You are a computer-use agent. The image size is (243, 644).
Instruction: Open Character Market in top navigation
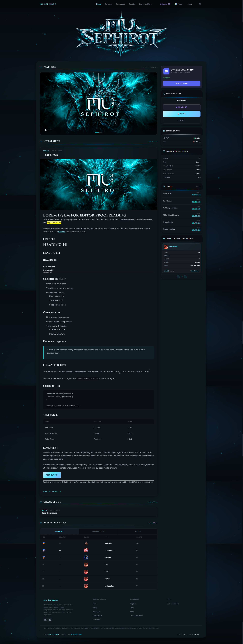(x=146, y=4)
